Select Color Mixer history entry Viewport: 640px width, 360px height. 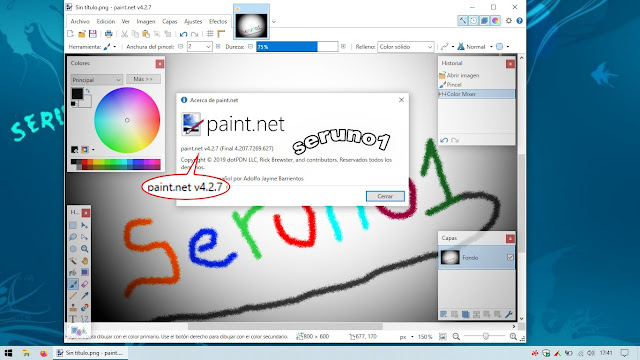tap(476, 94)
